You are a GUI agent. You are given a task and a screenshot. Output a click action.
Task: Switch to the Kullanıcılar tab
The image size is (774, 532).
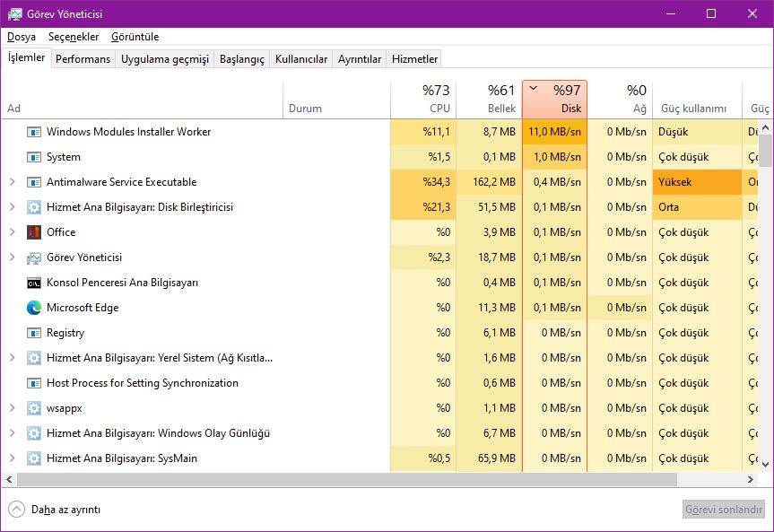point(301,59)
